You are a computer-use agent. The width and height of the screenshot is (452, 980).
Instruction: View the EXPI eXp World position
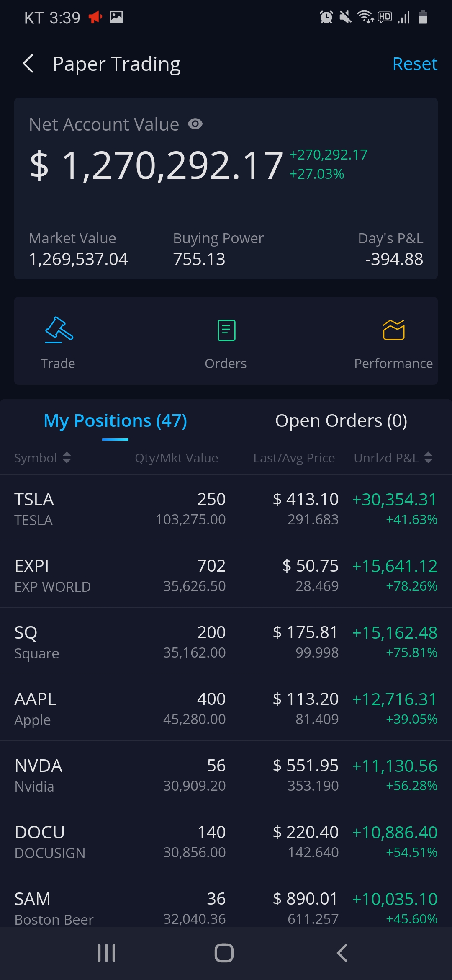pyautogui.click(x=226, y=575)
